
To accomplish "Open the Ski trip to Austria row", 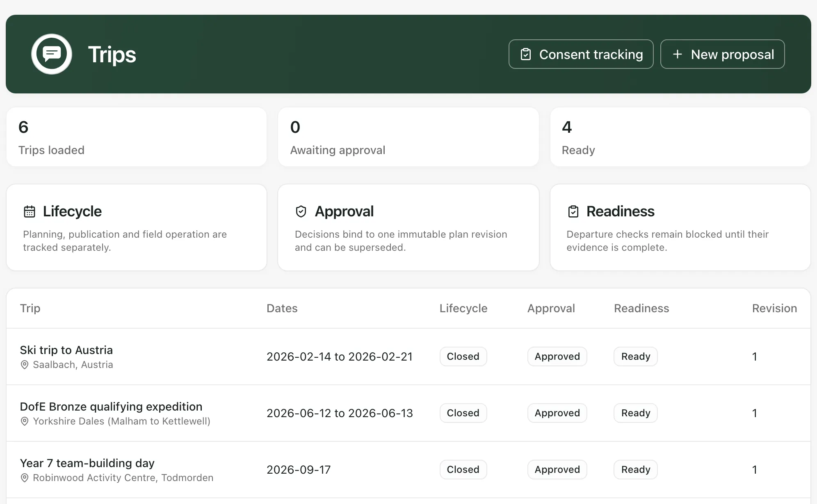I will [408, 356].
